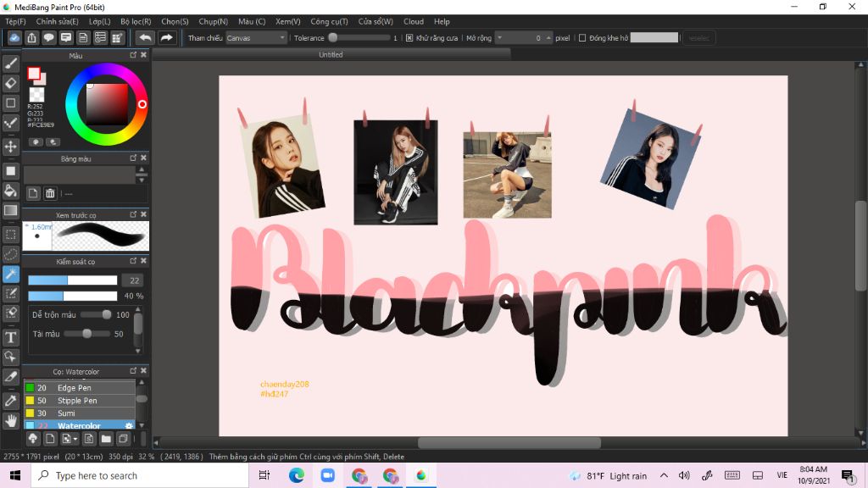Open the Công cụ(T) menu
Screen dimensions: 868x488
(x=329, y=21)
